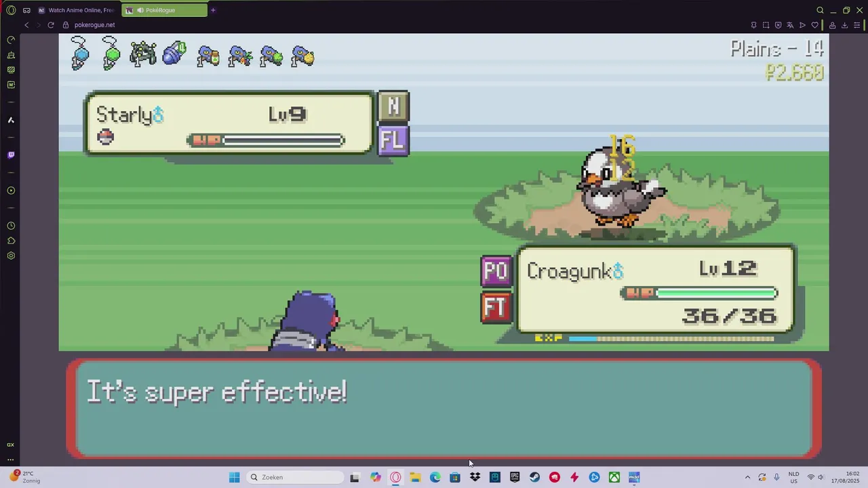This screenshot has width=868, height=488.
Task: Click the Croagunk item with carrot
Action: coord(240,56)
